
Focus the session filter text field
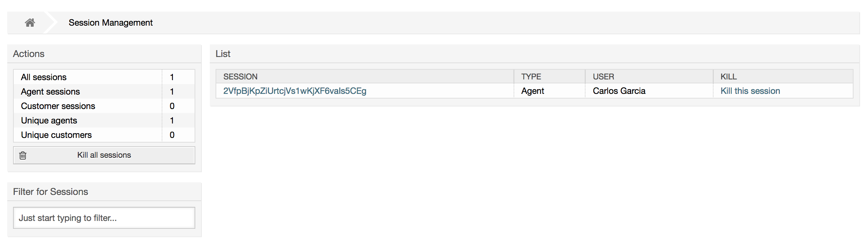click(104, 218)
